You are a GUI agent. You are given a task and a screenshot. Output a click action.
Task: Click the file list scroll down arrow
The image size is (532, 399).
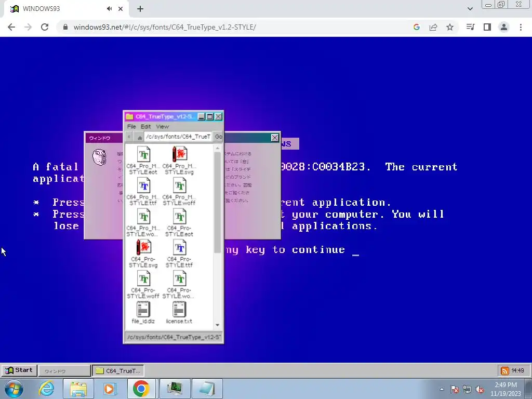(218, 325)
